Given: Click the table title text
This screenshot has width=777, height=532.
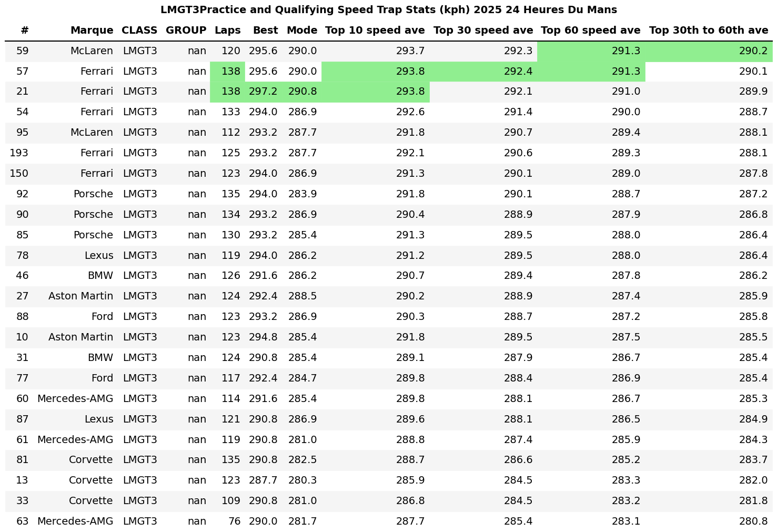Looking at the screenshot, I should [388, 9].
